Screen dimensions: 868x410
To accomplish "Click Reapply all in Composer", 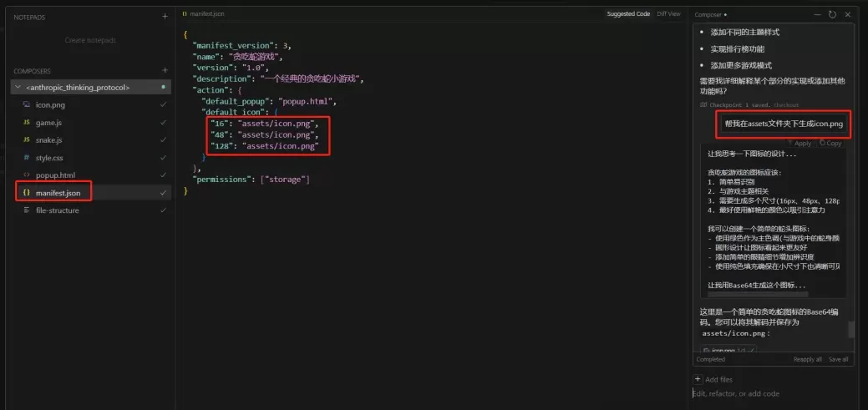I will 808,359.
